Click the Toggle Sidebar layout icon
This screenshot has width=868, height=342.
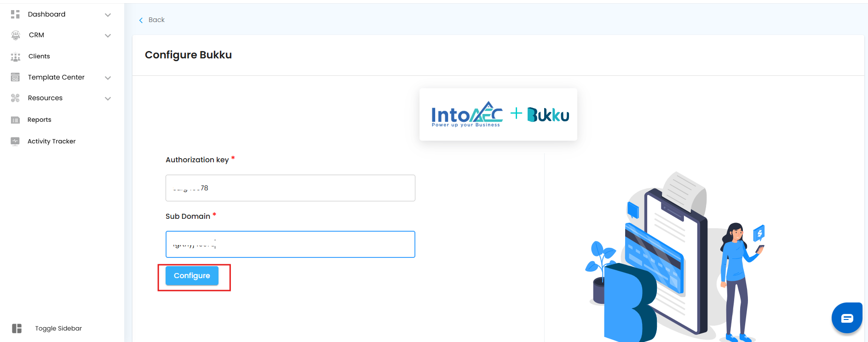point(17,328)
